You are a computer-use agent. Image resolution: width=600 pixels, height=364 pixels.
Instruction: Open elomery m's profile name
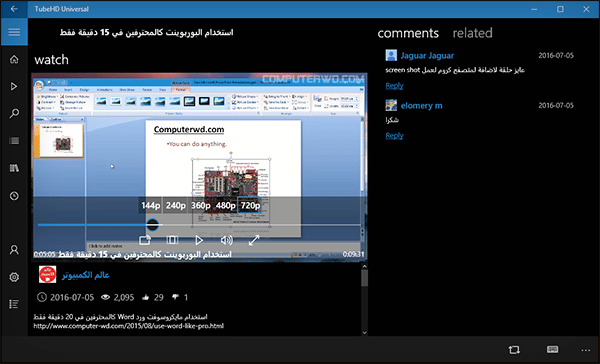tap(421, 105)
